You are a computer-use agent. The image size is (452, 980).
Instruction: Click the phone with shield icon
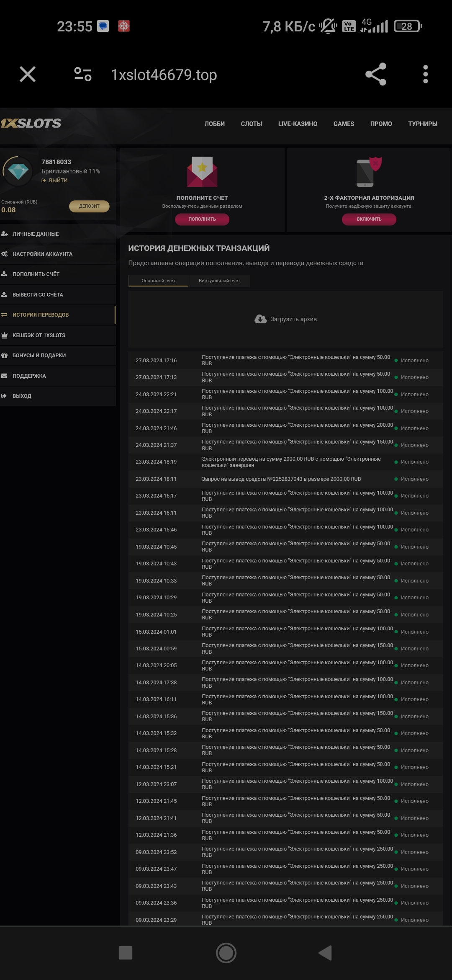(368, 172)
